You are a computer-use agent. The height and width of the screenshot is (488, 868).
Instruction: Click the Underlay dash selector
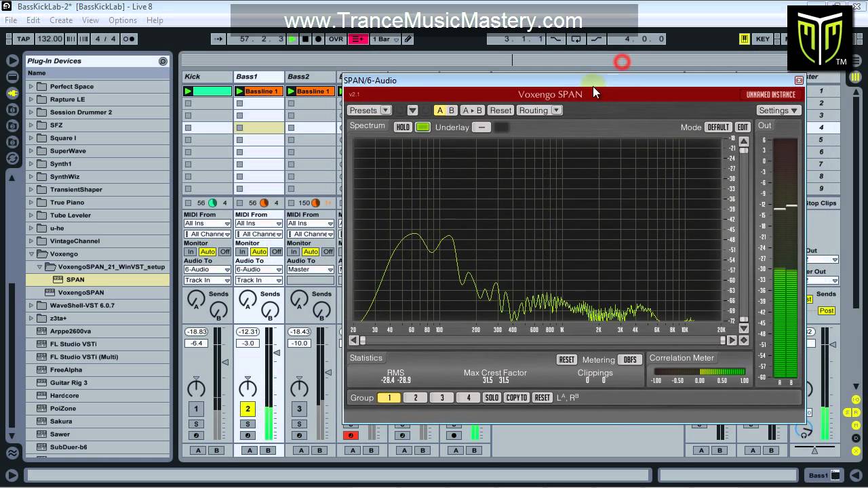481,127
